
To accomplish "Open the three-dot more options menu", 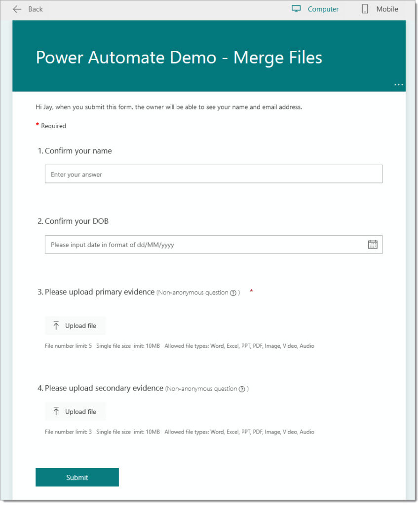I will coord(400,85).
